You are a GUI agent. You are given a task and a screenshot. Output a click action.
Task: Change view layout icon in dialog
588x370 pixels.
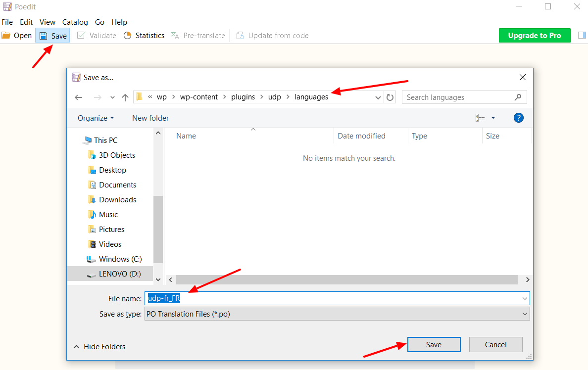(480, 118)
